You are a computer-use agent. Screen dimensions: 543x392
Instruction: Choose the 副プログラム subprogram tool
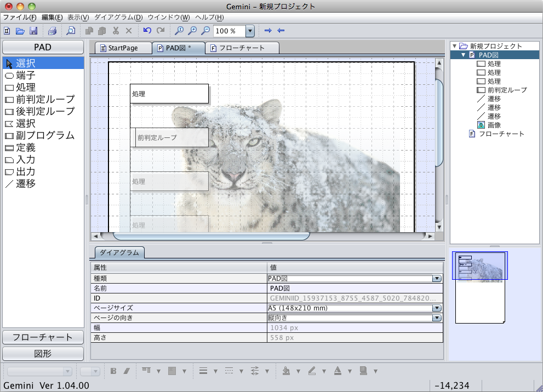pyautogui.click(x=43, y=136)
